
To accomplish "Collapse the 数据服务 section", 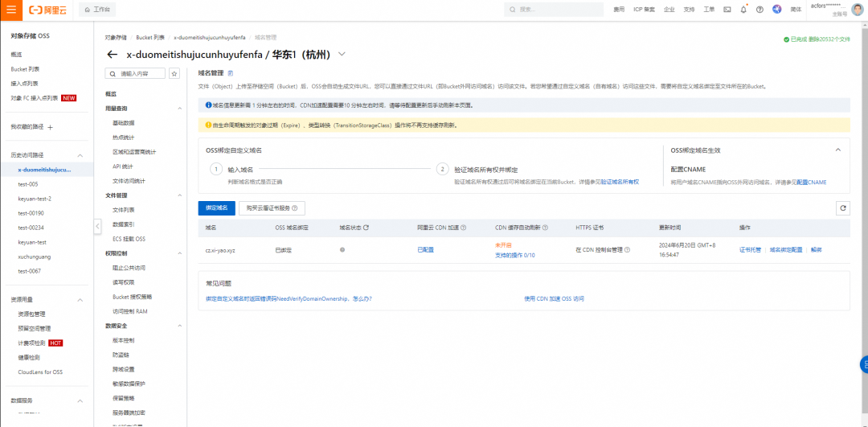I will click(x=80, y=401).
